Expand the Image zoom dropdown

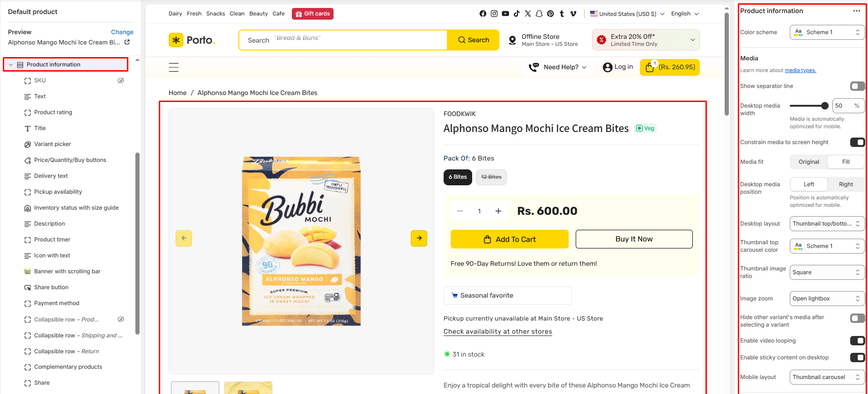pos(827,299)
